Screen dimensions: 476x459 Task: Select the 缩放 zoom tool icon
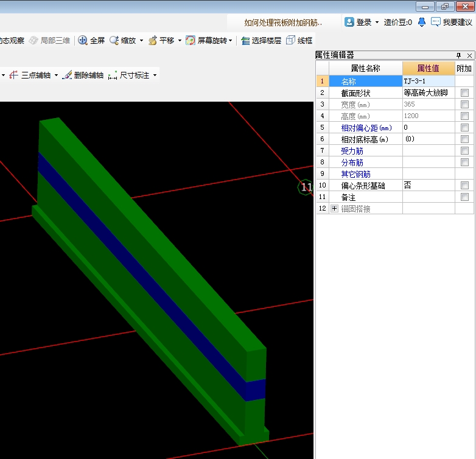pos(114,40)
